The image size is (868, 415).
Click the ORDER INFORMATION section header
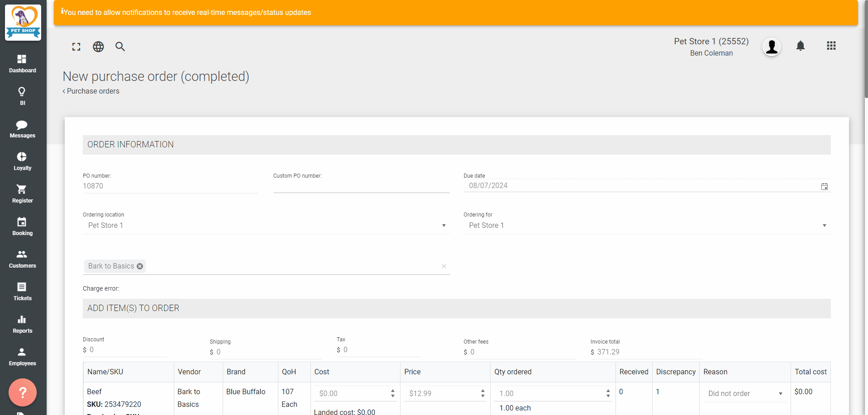(x=457, y=145)
